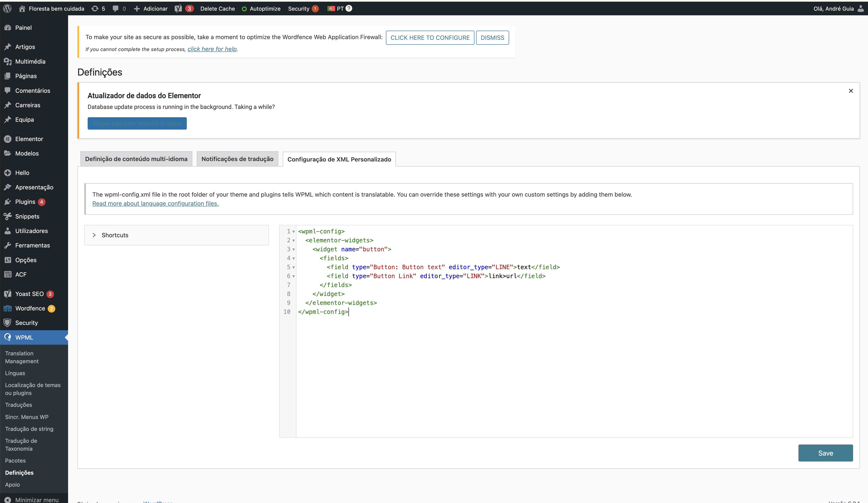The width and height of the screenshot is (868, 503).
Task: Open Translation Management submenu item
Action: click(22, 357)
